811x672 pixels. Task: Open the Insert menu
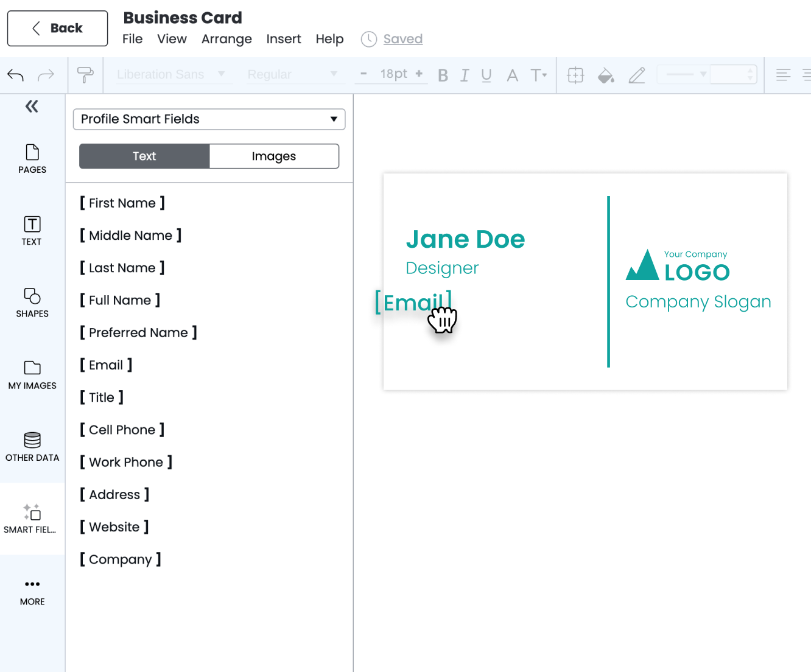(x=284, y=39)
